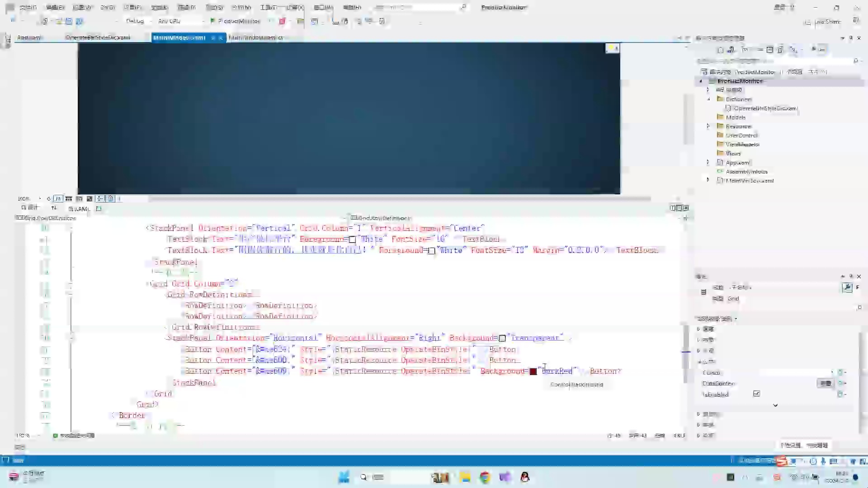
Task: Toggle the snap to snaplines designer button
Action: [x=100, y=199]
